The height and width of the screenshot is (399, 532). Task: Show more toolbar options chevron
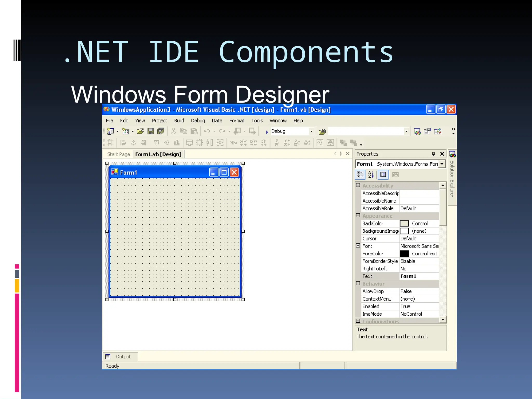coord(453,131)
